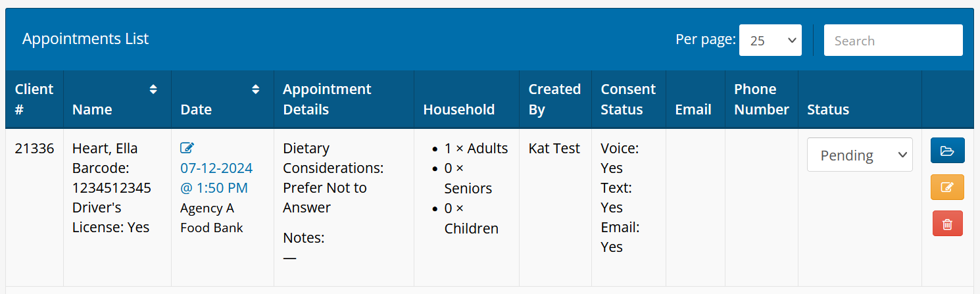Click in the Search field
Image resolution: width=980 pixels, height=294 pixels.
[893, 41]
